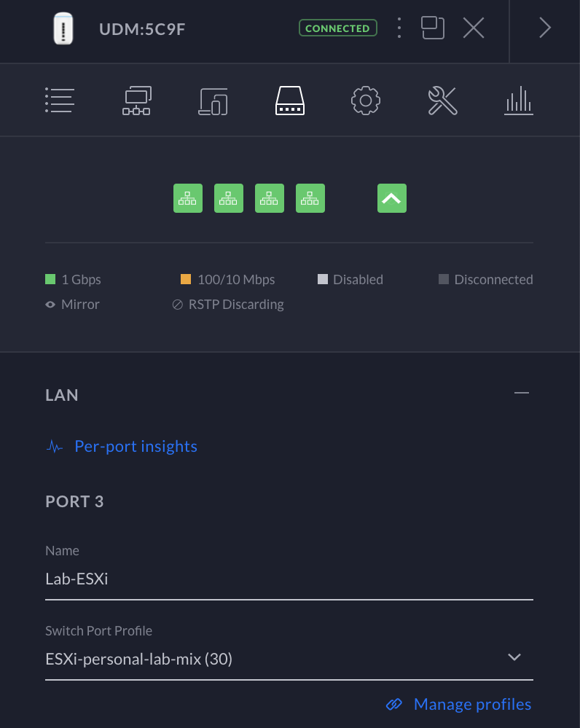Expand panel with right chevron arrow
580x728 pixels.
click(545, 28)
